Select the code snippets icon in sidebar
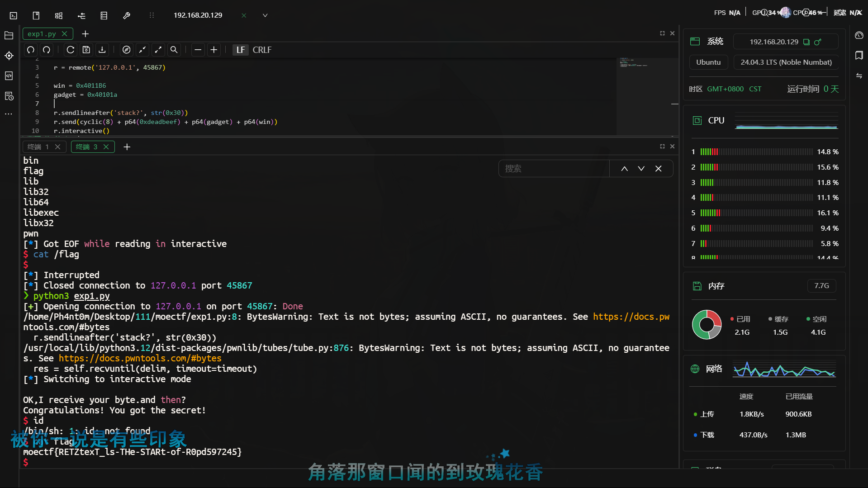The image size is (868, 488). pyautogui.click(x=9, y=76)
